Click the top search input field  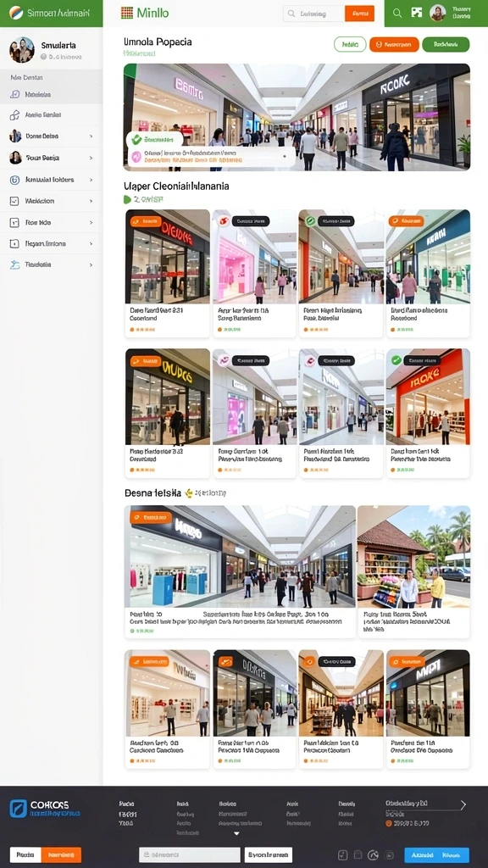[313, 14]
